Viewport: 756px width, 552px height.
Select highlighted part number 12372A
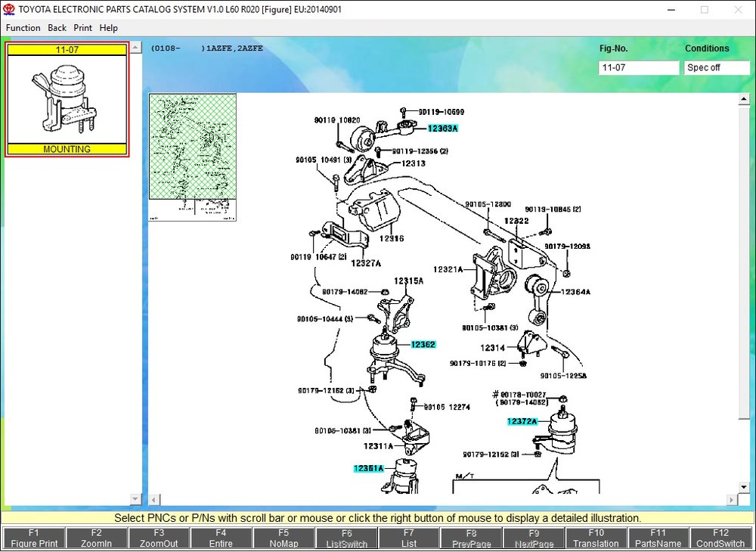click(x=522, y=421)
